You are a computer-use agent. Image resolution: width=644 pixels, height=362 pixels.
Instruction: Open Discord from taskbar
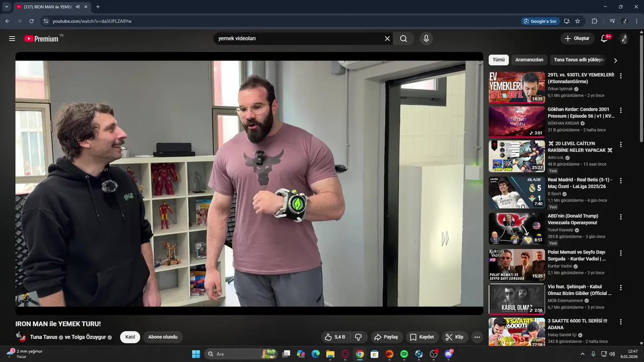(x=448, y=354)
